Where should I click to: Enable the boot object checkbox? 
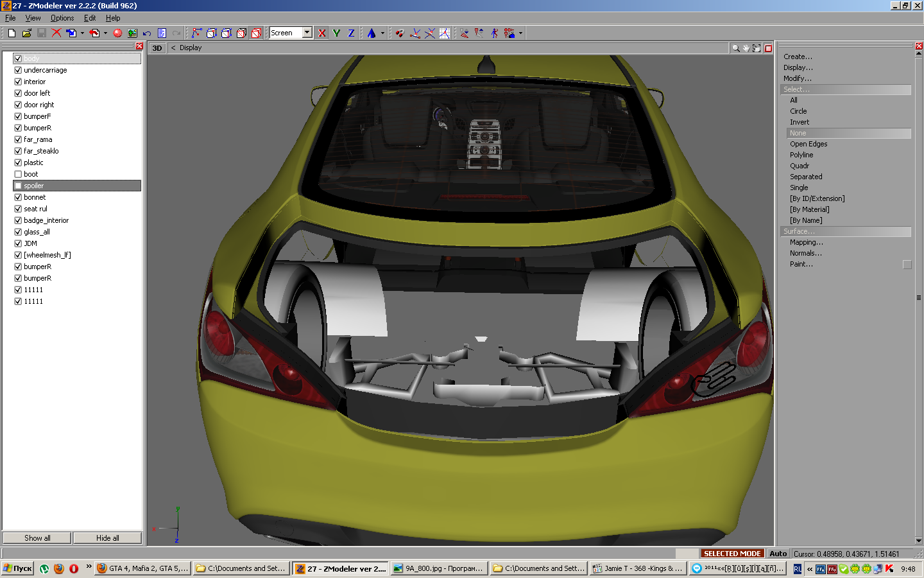[x=18, y=174]
